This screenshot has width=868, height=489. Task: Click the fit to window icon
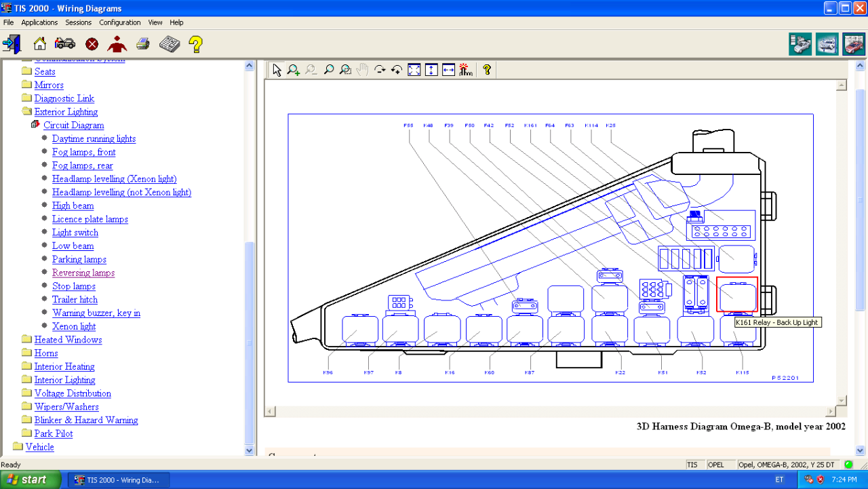(414, 69)
